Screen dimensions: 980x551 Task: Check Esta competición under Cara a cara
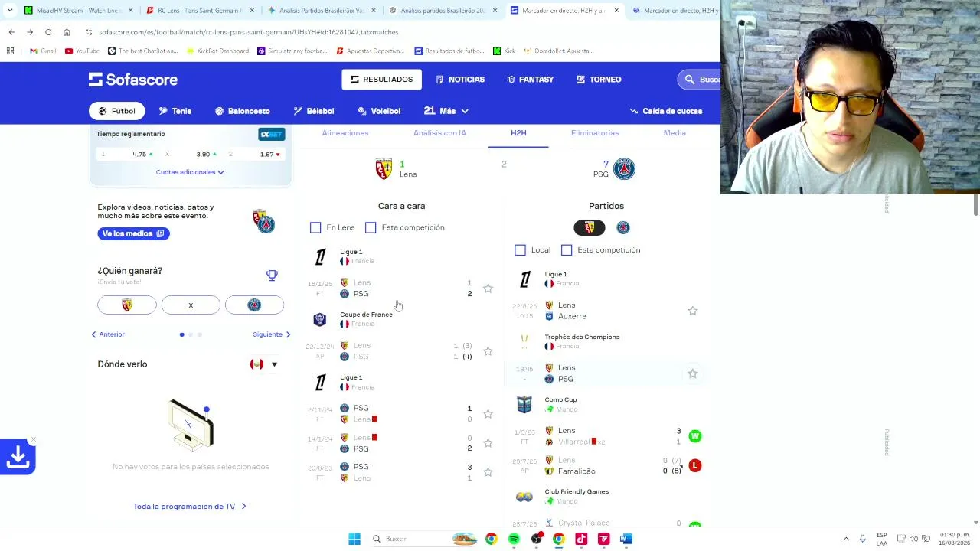[x=371, y=227]
